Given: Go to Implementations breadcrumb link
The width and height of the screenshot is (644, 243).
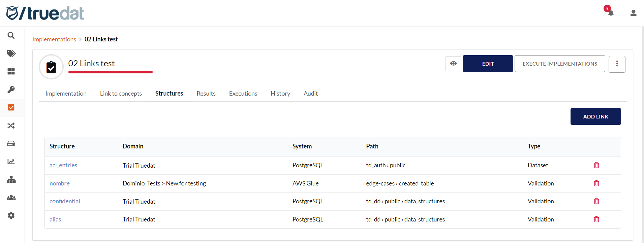Looking at the screenshot, I should pyautogui.click(x=54, y=39).
